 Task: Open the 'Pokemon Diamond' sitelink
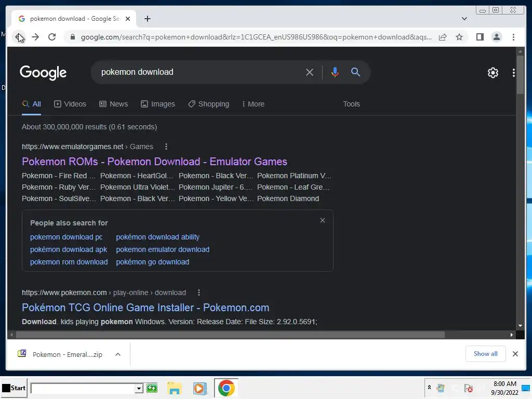click(x=288, y=198)
